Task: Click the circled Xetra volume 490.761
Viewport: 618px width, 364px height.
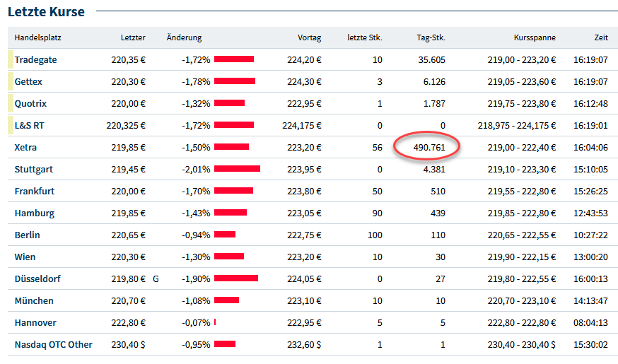Action: pyautogui.click(x=428, y=148)
